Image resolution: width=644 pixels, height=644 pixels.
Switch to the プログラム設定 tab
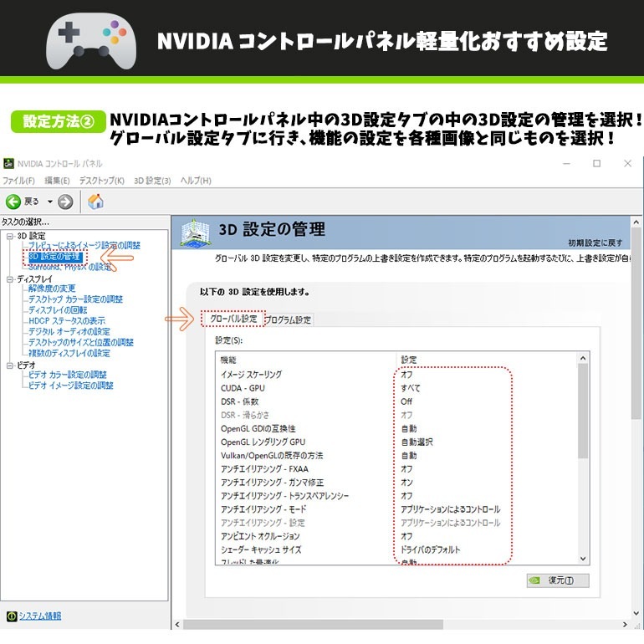click(x=289, y=319)
